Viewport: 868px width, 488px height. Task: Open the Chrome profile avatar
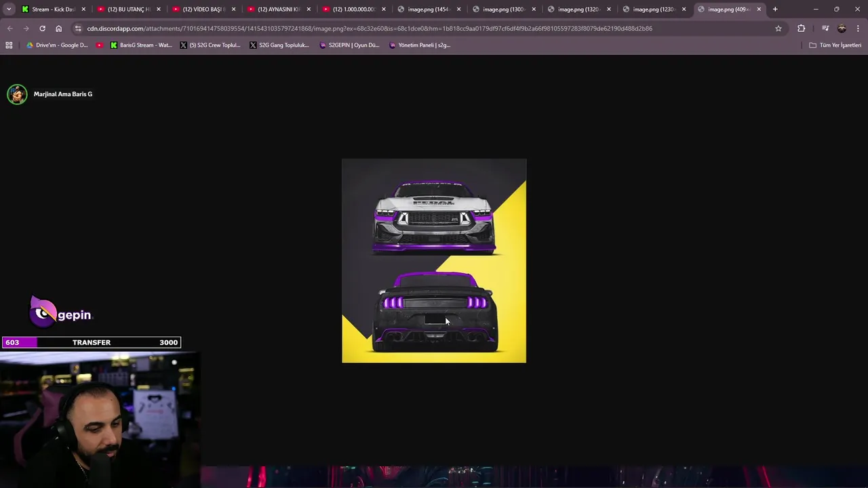click(x=842, y=28)
